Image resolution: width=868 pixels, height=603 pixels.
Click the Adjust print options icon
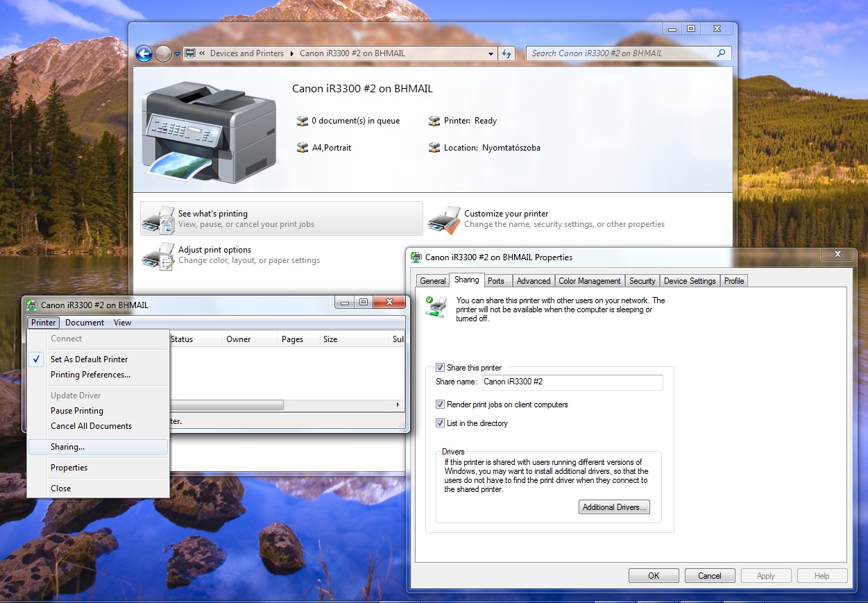click(158, 255)
